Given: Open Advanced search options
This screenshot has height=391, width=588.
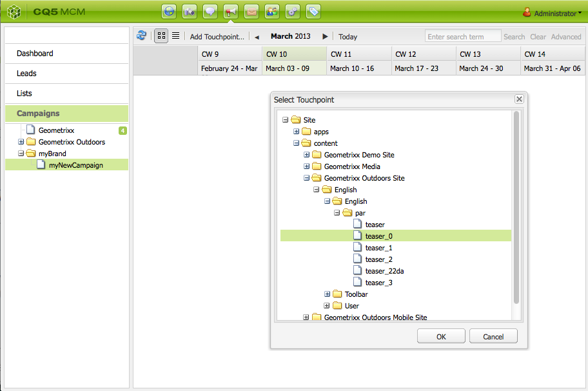Looking at the screenshot, I should (x=566, y=37).
